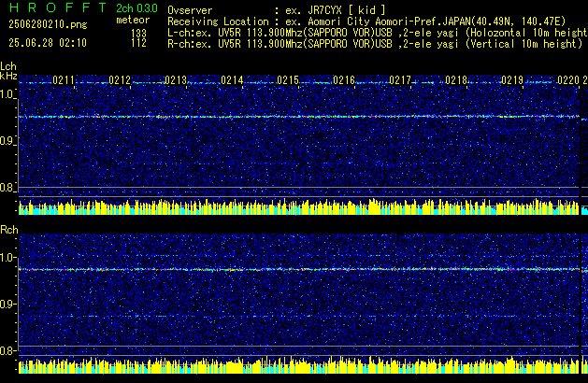Click the Rch carrier signal line
Image resolution: width=588 pixels, height=383 pixels.
click(299, 269)
